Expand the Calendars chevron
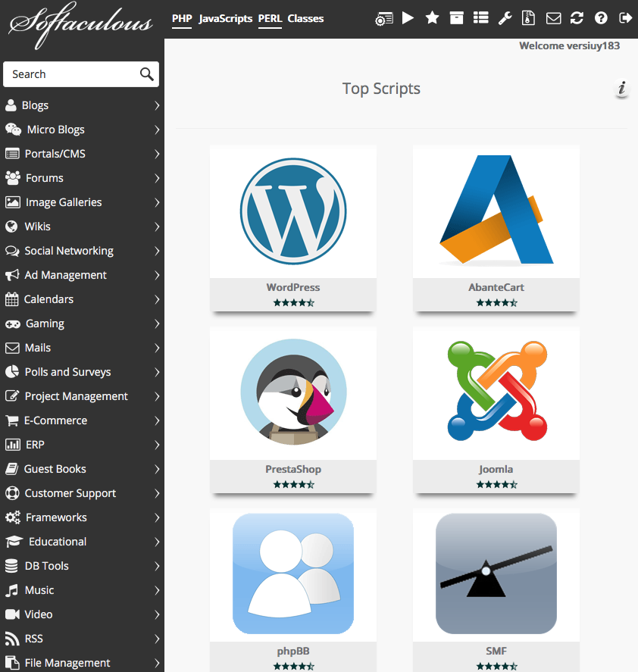This screenshot has width=638, height=672. [157, 299]
